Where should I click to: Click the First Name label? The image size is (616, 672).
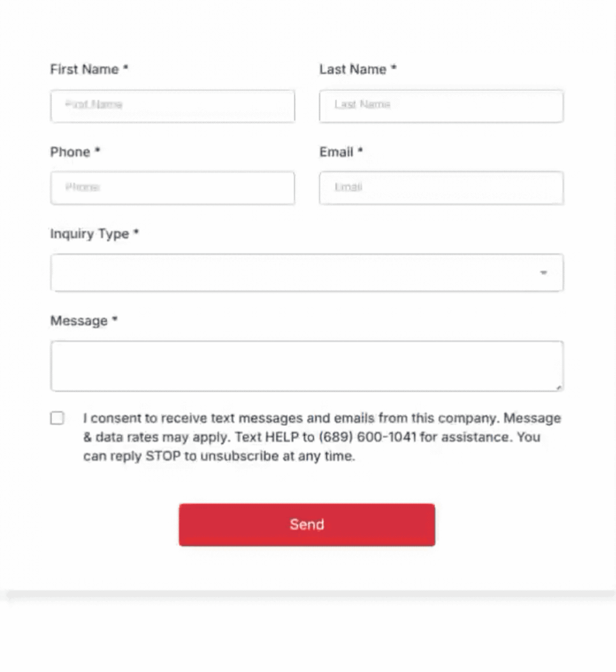point(85,70)
